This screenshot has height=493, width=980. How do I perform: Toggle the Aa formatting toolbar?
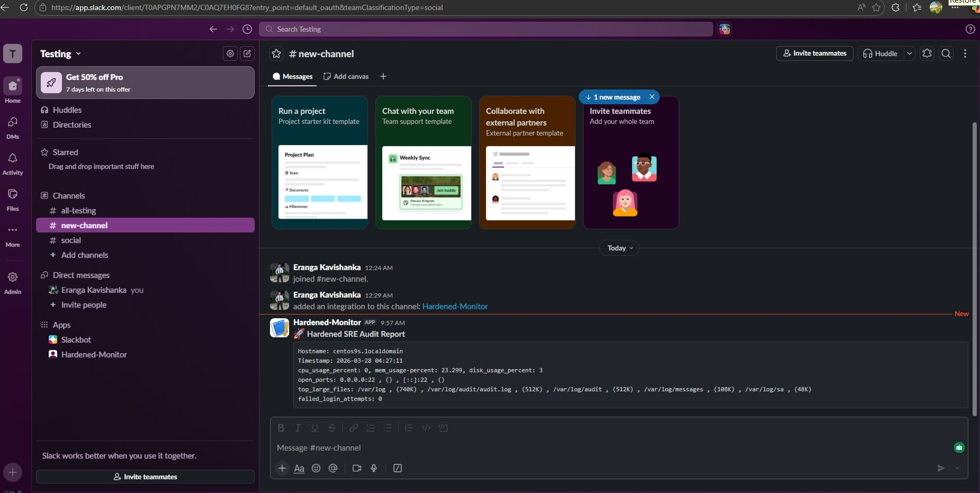299,468
